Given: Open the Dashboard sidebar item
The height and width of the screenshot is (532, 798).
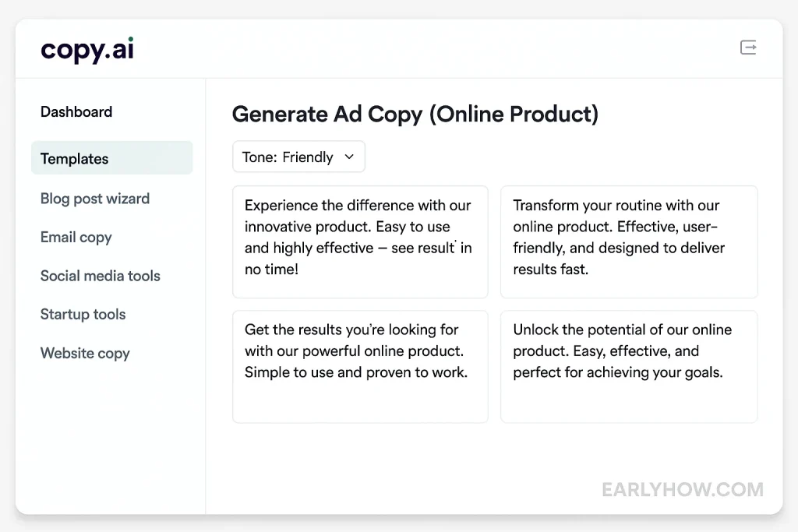Looking at the screenshot, I should tap(76, 112).
